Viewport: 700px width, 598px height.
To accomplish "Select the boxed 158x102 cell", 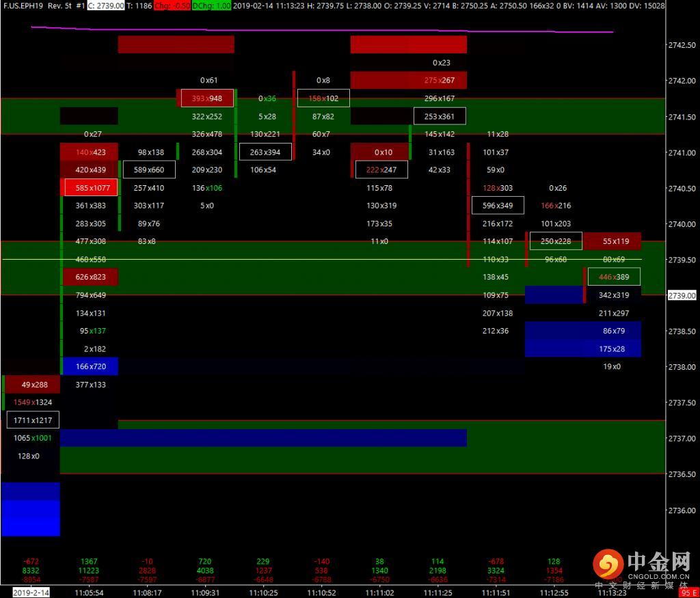I will pyautogui.click(x=323, y=98).
